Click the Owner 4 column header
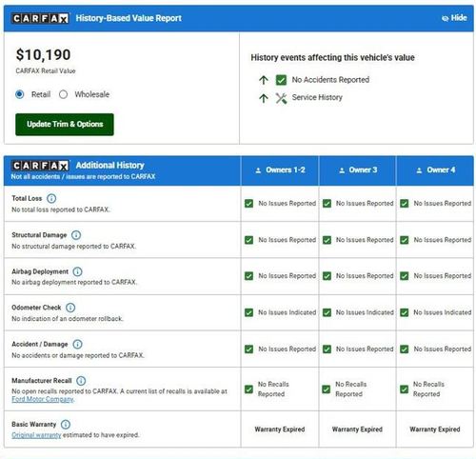 (x=435, y=170)
